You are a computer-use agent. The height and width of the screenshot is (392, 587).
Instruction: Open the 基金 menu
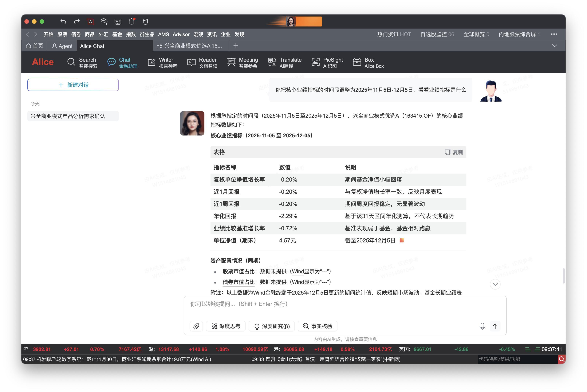click(117, 34)
